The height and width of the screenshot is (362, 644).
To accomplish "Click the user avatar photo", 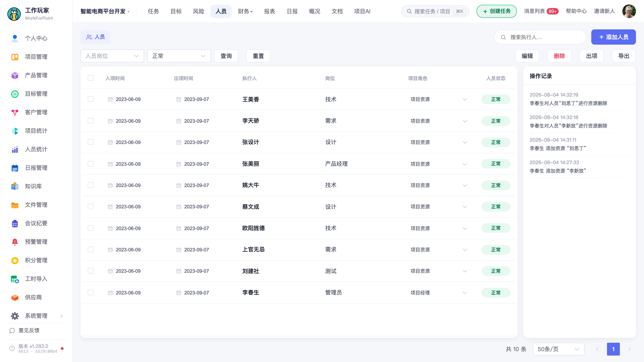I will (629, 11).
